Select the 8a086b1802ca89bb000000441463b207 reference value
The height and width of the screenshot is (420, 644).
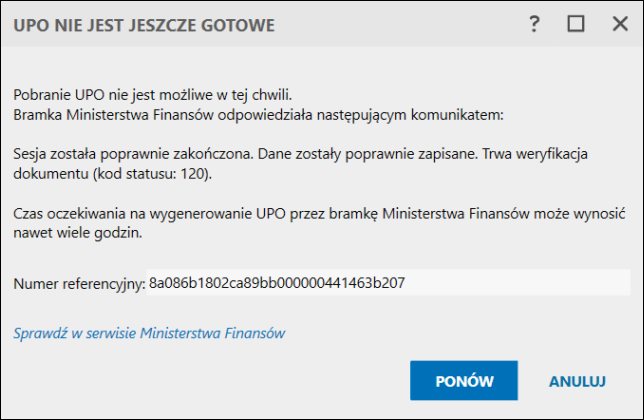click(x=277, y=282)
